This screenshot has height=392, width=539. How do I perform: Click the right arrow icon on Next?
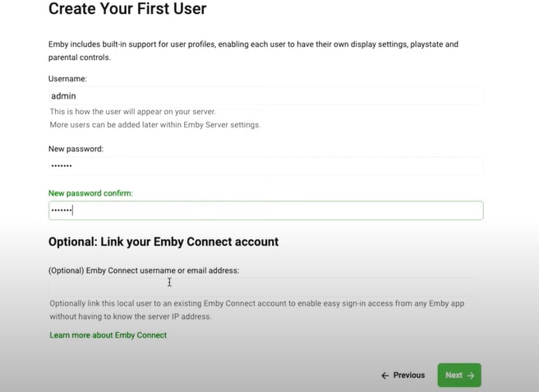pyautogui.click(x=471, y=376)
